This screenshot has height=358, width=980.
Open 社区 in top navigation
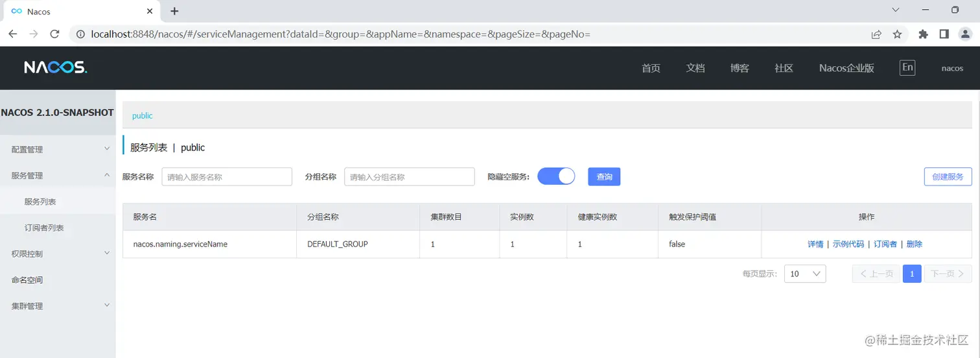[x=784, y=68]
